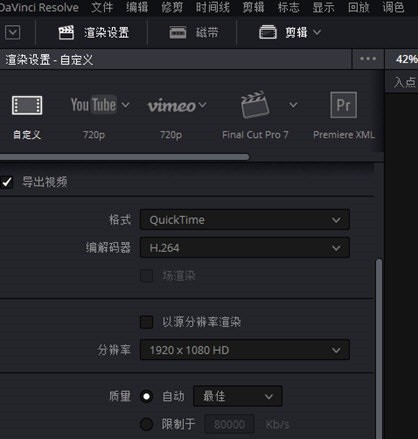The width and height of the screenshot is (418, 439).
Task: Open the 42% viewer zoom dropdown
Action: pos(407,59)
